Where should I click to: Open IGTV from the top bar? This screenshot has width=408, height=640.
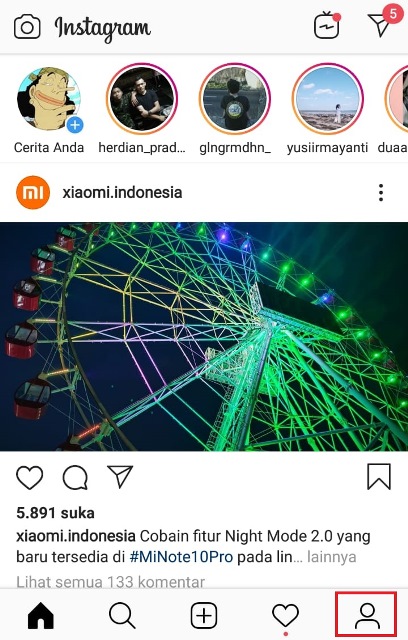click(327, 26)
